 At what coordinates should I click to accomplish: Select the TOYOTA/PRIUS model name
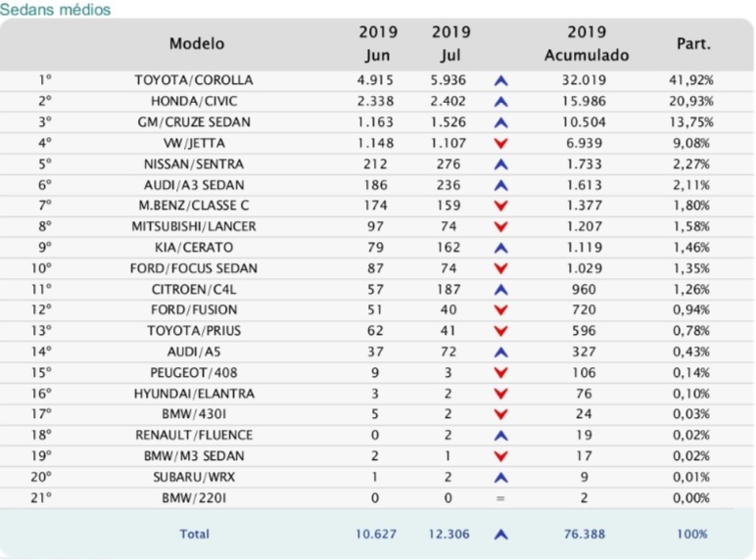coord(194,331)
